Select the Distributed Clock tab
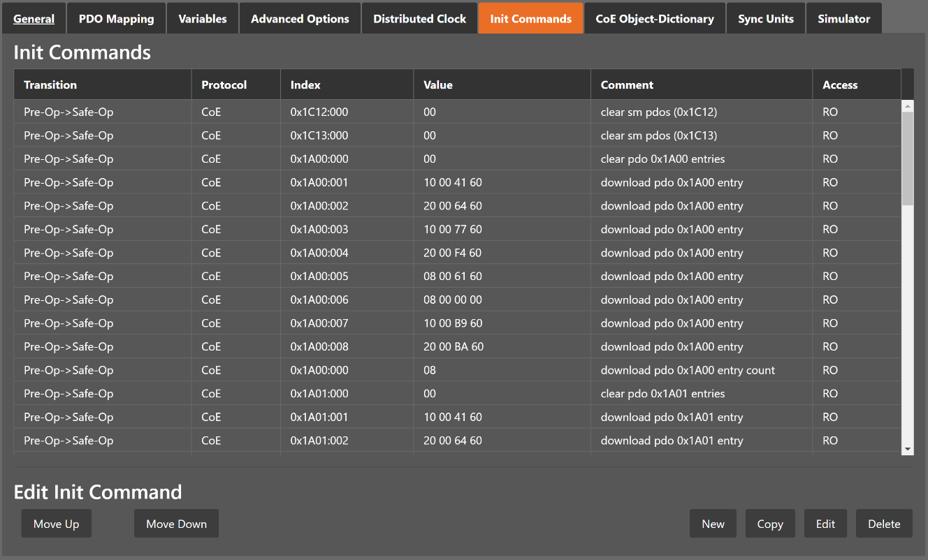Screen dimensions: 928x560 pos(419,19)
